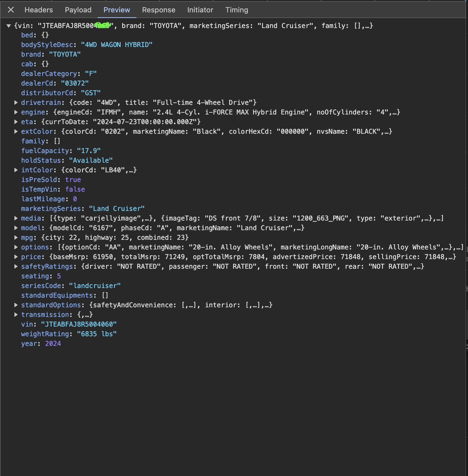This screenshot has width=468, height=476.
Task: Click the brand "TOYOTA" property row value
Action: pyautogui.click(x=65, y=54)
